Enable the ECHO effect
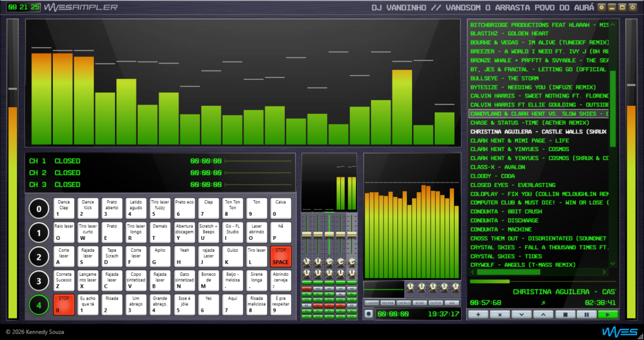Screen dimensions: 644x340 (419, 303)
